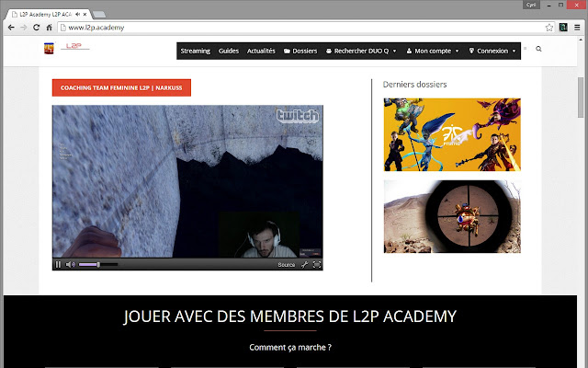
Task: Click the extension icon beside the star
Action: click(563, 27)
